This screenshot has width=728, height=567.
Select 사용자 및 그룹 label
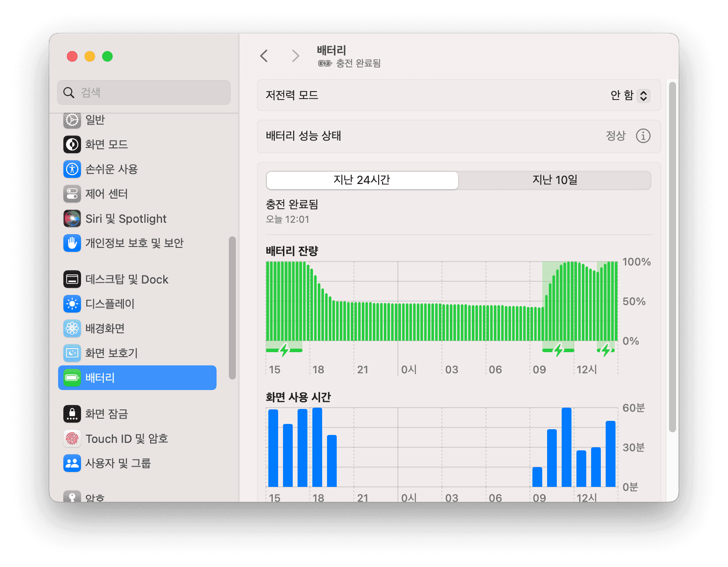coord(118,463)
